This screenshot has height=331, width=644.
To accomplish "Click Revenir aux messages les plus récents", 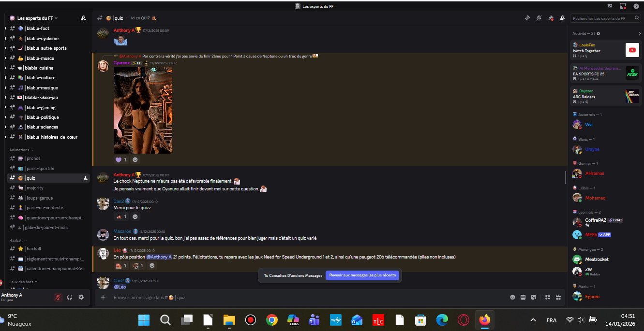I will (362, 275).
